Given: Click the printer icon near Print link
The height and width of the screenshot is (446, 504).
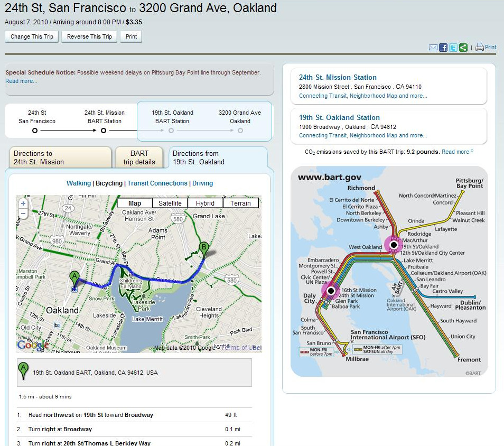Looking at the screenshot, I should pyautogui.click(x=480, y=47).
